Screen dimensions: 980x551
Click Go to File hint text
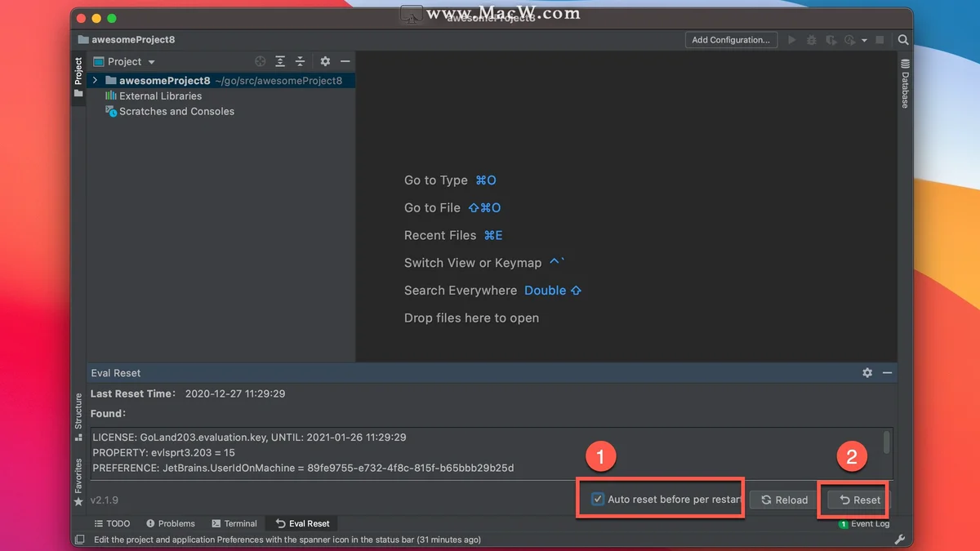click(x=433, y=207)
